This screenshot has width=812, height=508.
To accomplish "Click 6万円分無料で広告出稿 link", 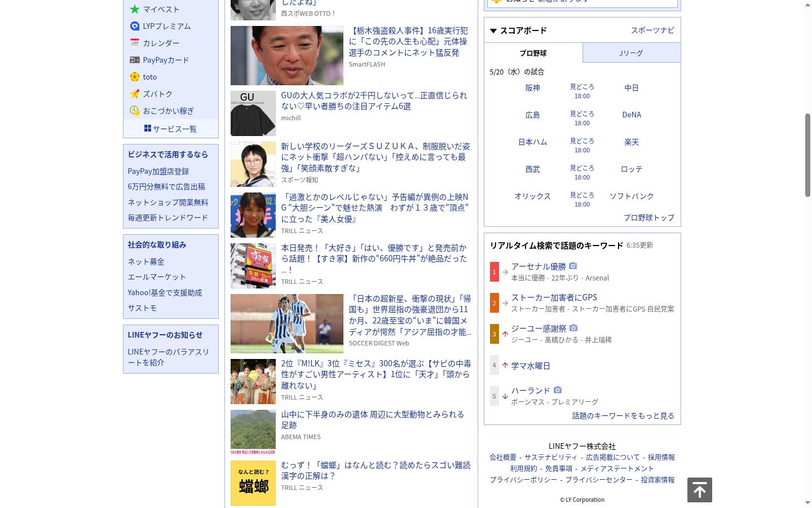I will tap(166, 187).
